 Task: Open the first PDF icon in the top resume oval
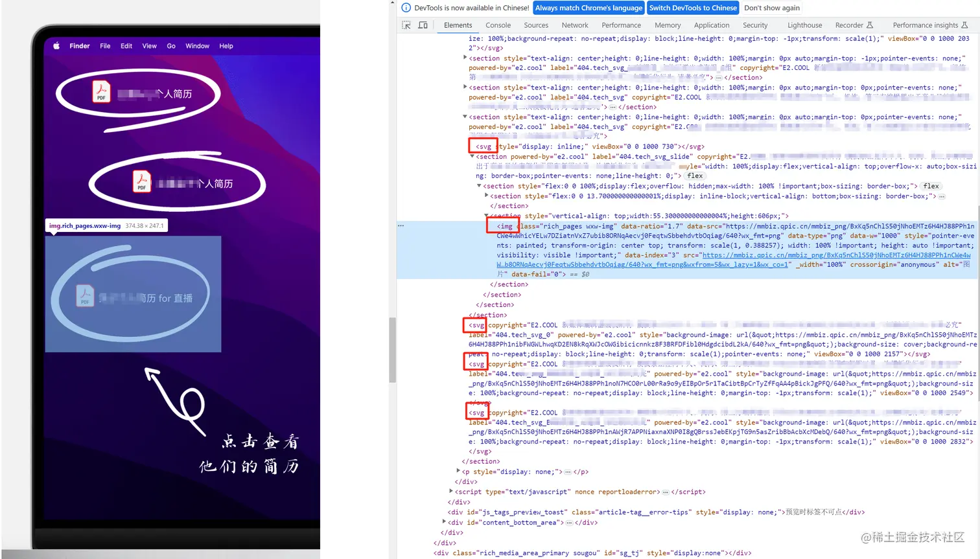click(x=101, y=92)
